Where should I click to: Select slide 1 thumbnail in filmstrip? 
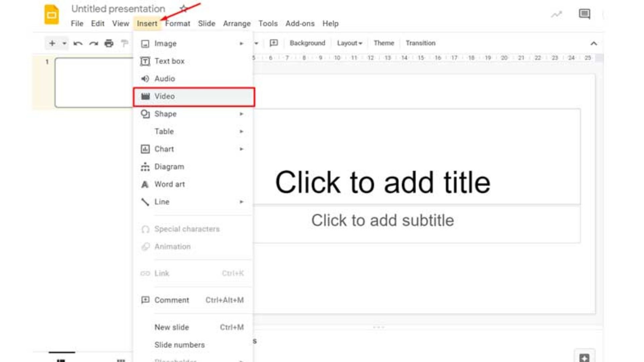coord(94,82)
